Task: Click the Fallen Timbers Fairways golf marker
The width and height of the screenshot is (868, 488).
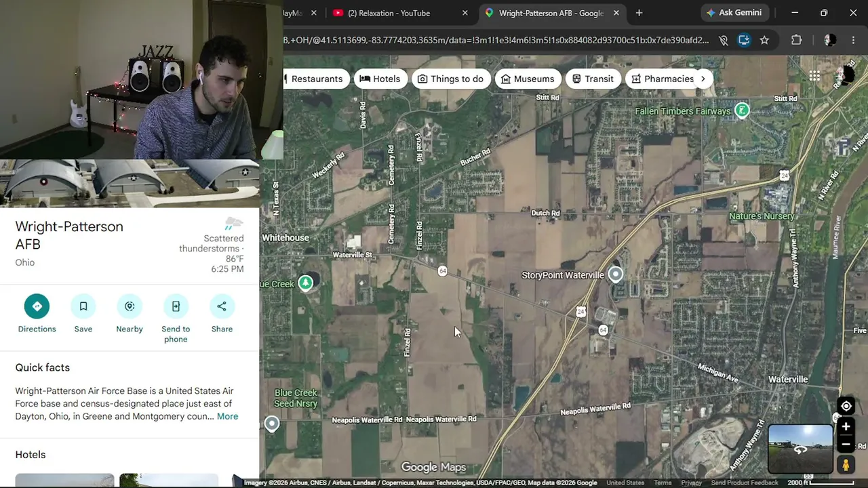Action: [742, 110]
